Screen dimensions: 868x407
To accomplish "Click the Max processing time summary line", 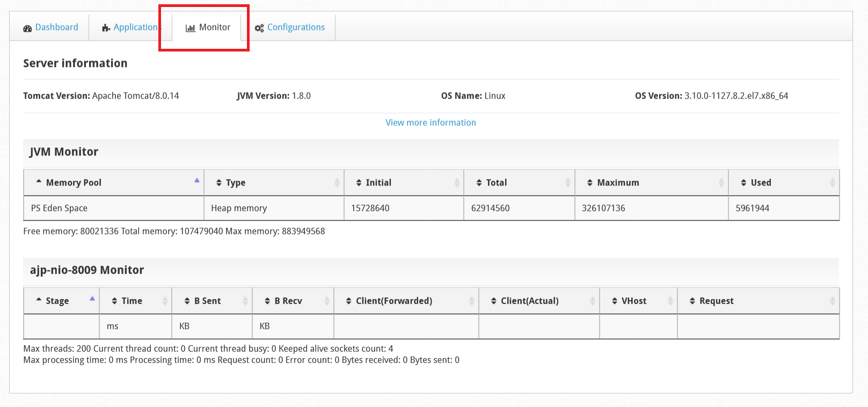I will 241,360.
